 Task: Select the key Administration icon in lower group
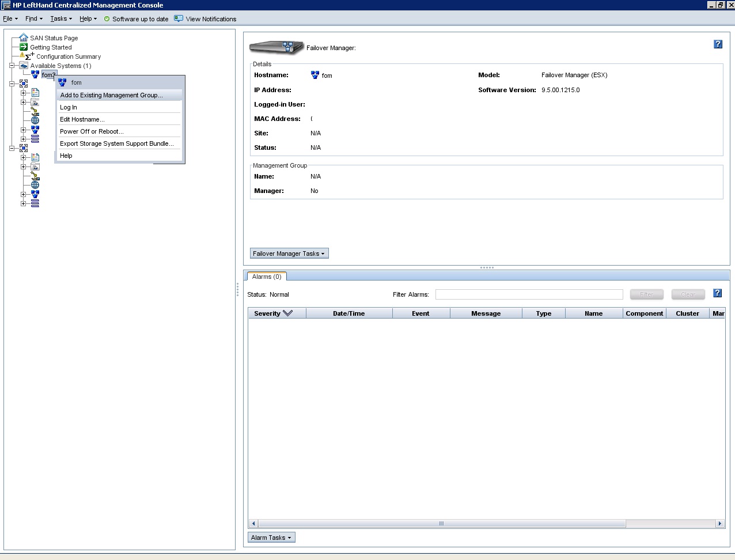35,176
